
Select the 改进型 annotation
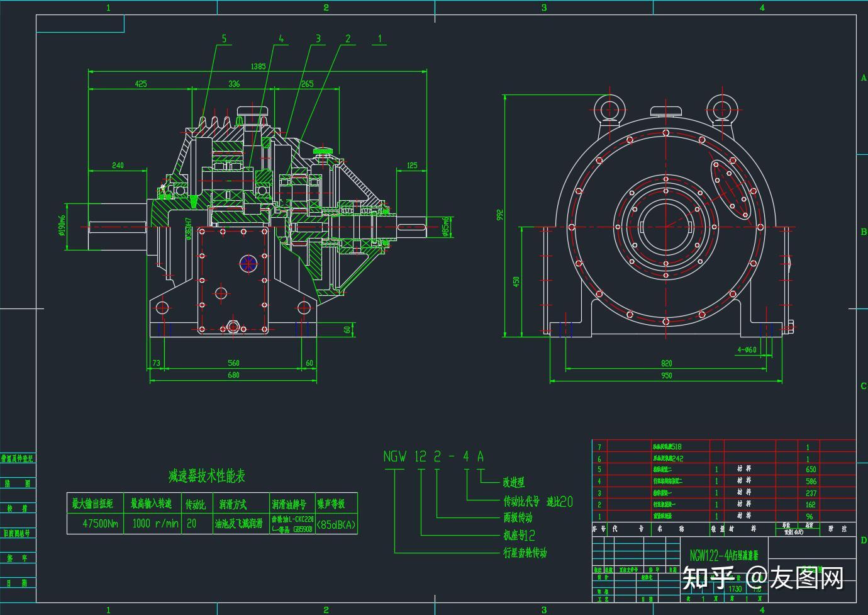(513, 483)
